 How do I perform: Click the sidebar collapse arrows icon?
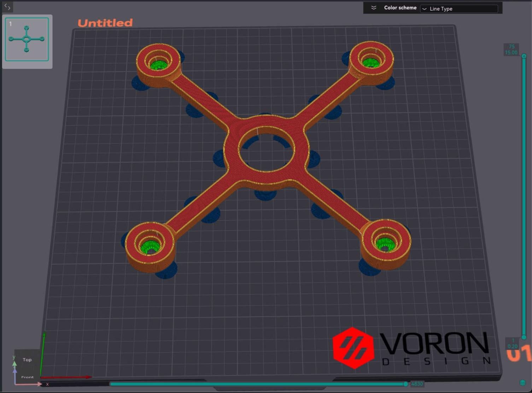(x=7, y=7)
